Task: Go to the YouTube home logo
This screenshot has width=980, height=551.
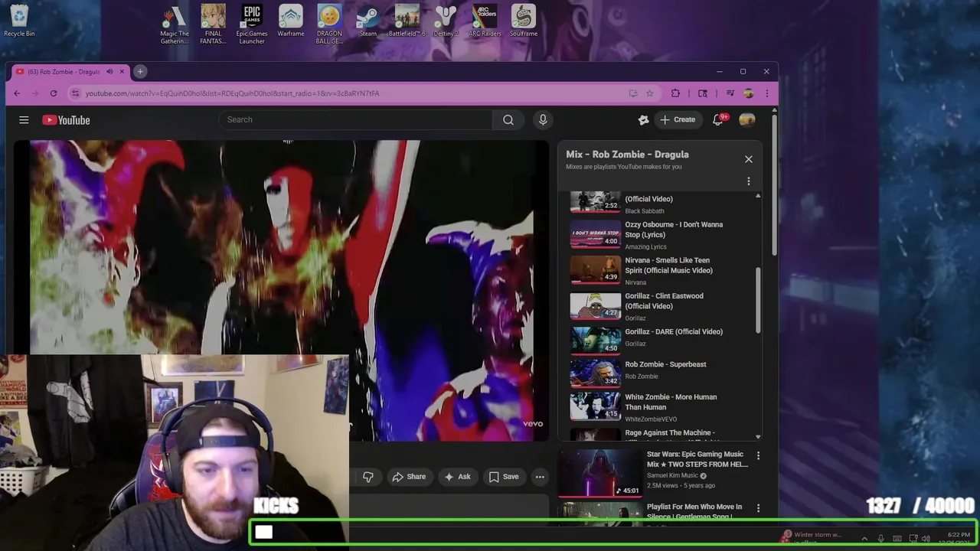Action: 66,120
